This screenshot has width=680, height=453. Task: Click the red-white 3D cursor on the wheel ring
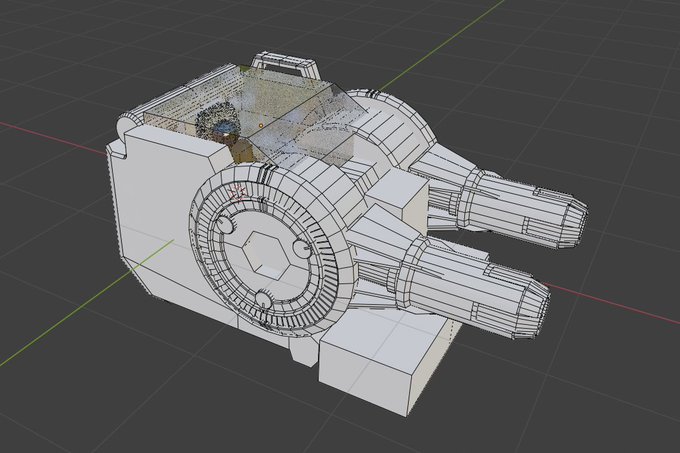coord(238,192)
